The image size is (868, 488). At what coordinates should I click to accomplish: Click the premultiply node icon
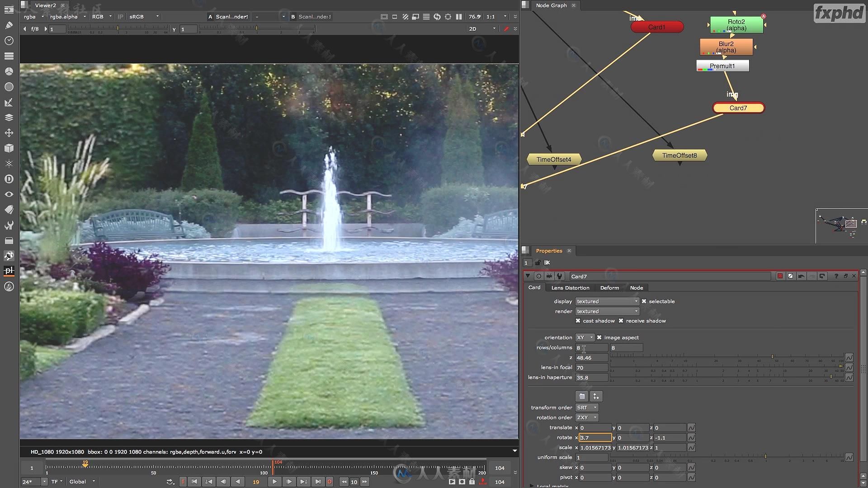(722, 66)
